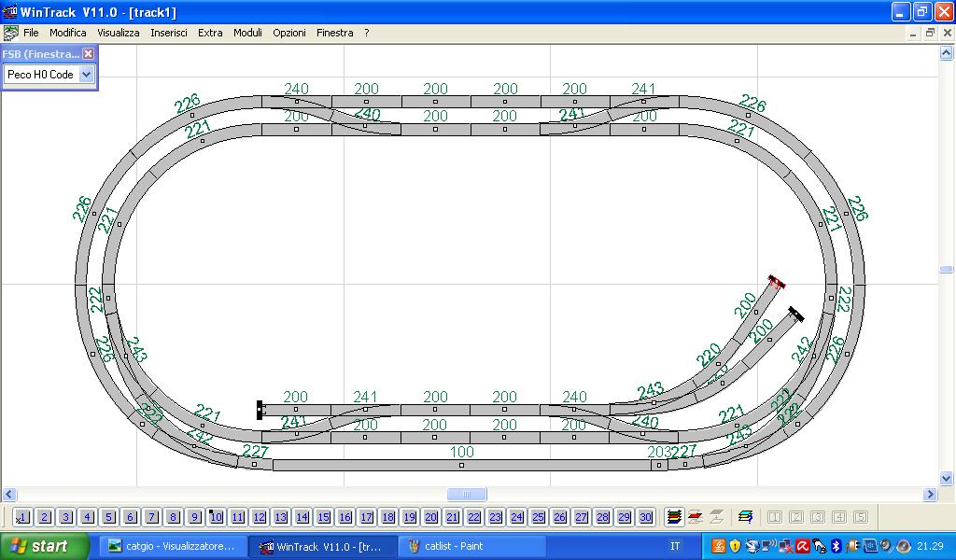The image size is (956, 560).
Task: Select the black buffer stop at right siding
Action: [795, 314]
